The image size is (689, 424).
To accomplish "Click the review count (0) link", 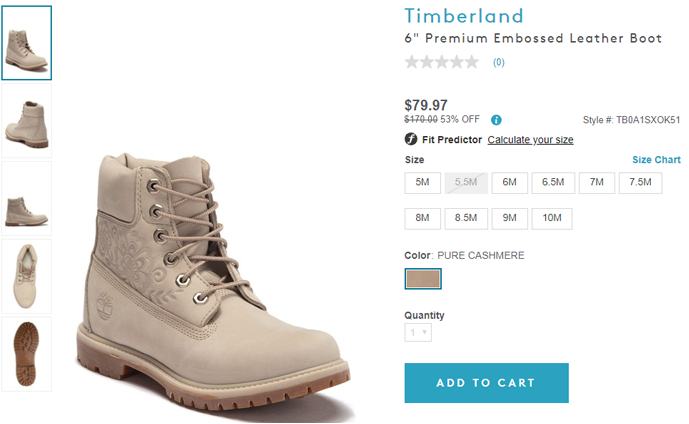I will coord(498,63).
